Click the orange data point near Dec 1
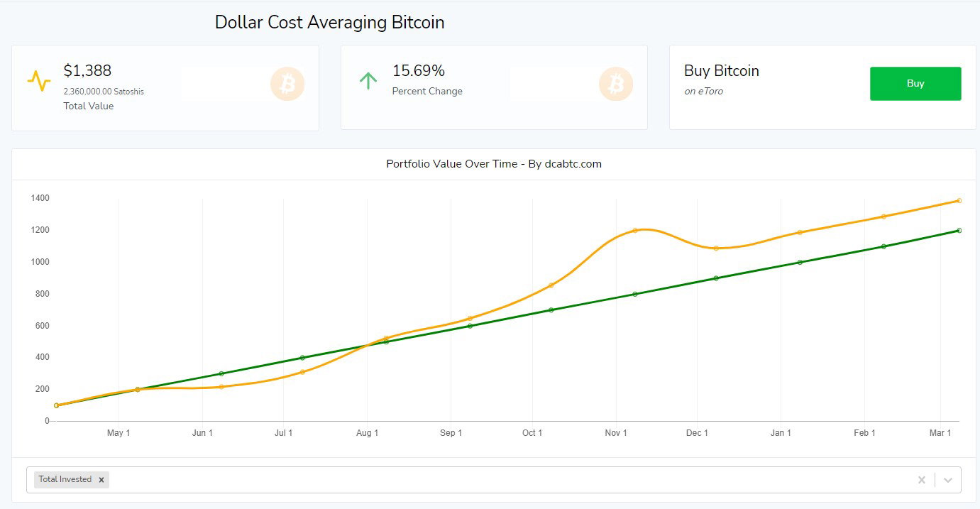Screen dimensions: 980x509 click(x=716, y=248)
